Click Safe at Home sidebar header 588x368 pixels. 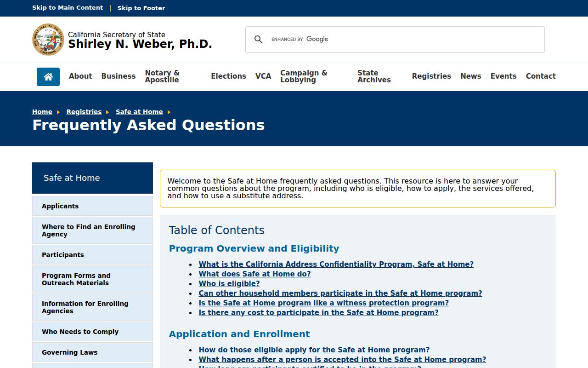point(92,178)
